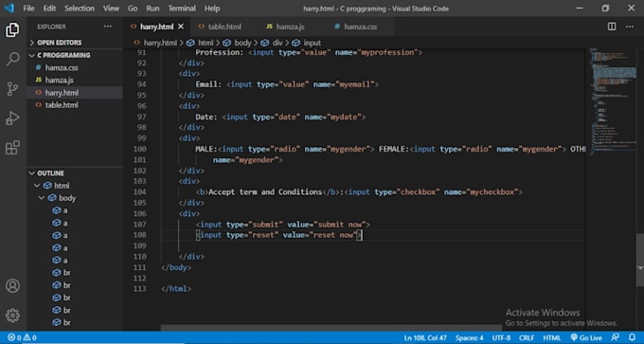
Task: Open Run and Debug view
Action: coord(12,118)
